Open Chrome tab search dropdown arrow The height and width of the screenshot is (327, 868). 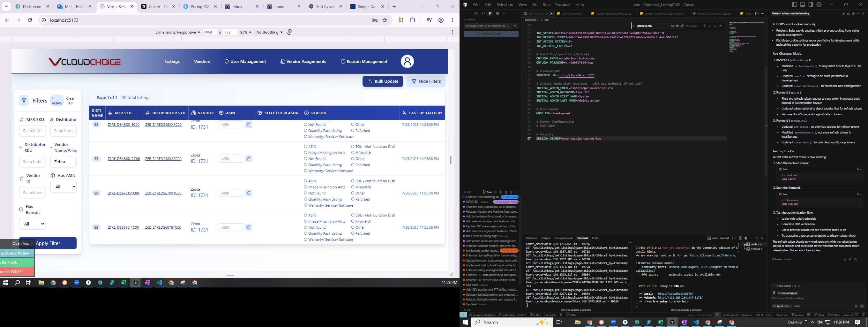(x=6, y=6)
